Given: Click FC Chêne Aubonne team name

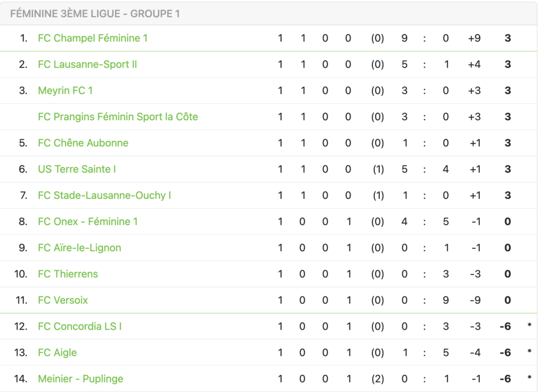Looking at the screenshot, I should tap(83, 143).
